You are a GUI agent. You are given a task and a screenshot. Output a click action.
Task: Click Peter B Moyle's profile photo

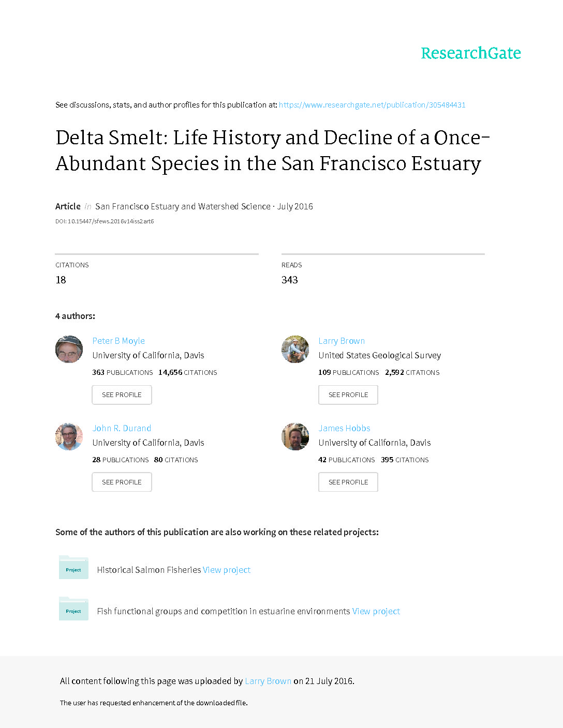pos(69,349)
